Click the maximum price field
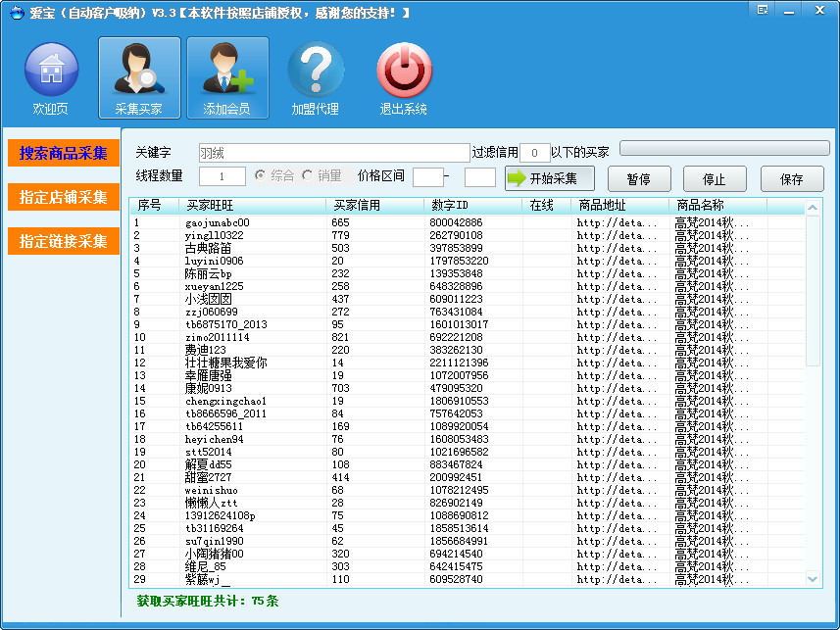 coord(480,176)
